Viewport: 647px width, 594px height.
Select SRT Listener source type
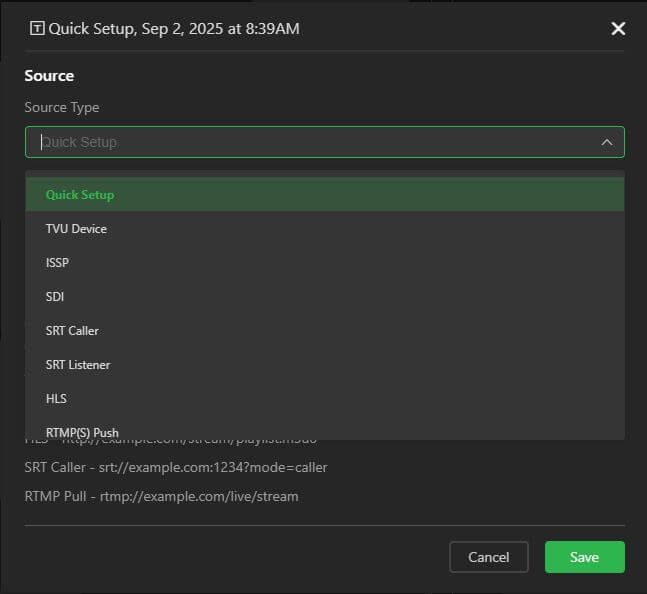point(78,365)
